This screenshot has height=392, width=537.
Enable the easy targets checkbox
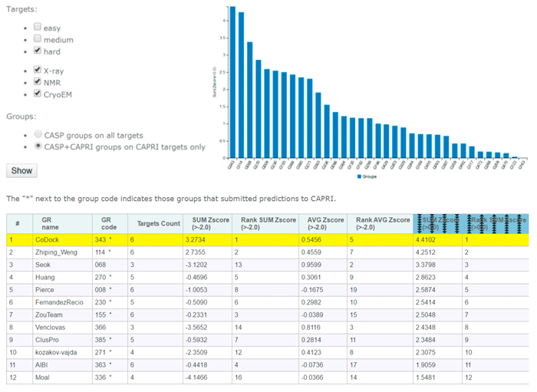[x=38, y=27]
